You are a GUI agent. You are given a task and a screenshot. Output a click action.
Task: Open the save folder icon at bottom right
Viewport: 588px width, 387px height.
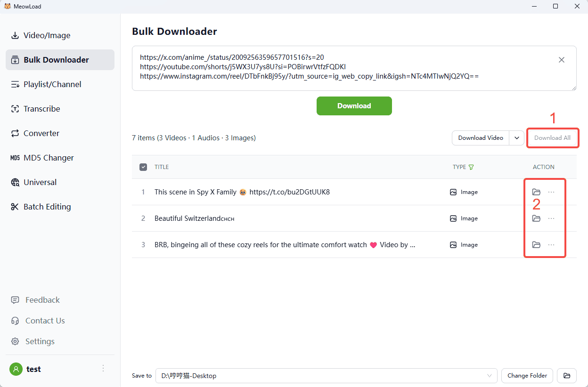click(567, 376)
